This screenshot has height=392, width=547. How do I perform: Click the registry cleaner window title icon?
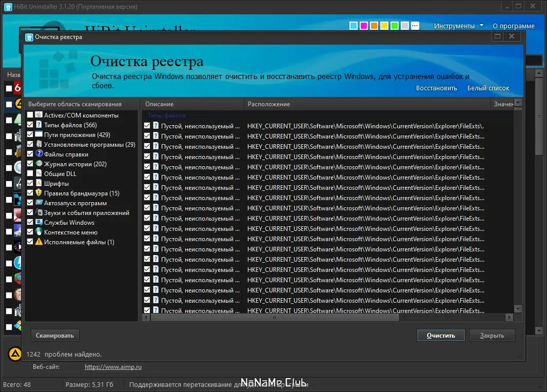point(29,37)
